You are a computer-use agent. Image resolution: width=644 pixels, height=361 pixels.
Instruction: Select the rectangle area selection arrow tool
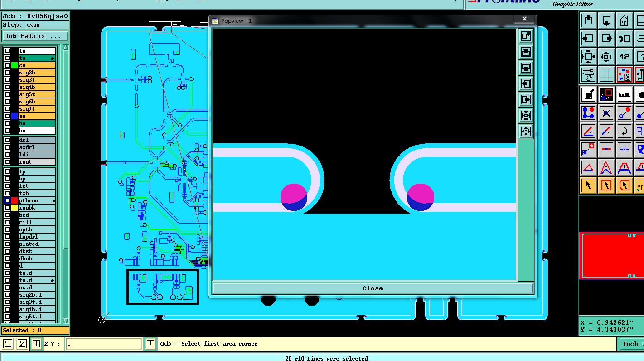(606, 185)
